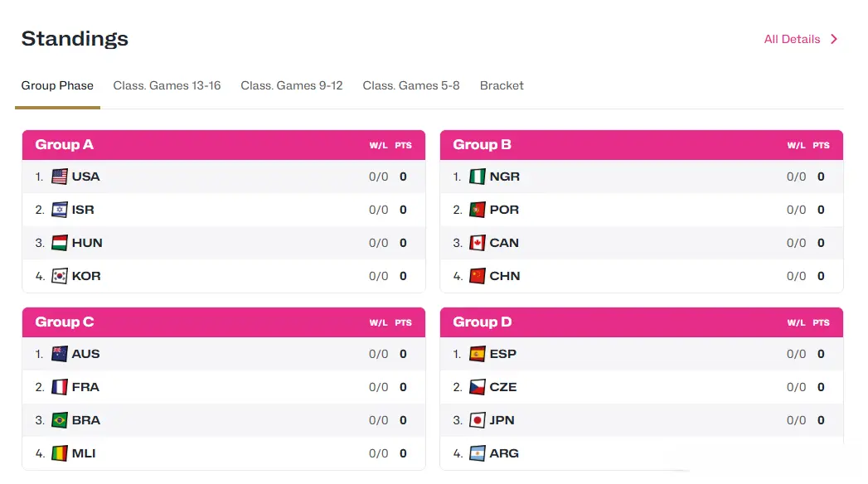Click the Argentina flag icon
Image resolution: width=868 pixels, height=484 pixels.
click(478, 453)
